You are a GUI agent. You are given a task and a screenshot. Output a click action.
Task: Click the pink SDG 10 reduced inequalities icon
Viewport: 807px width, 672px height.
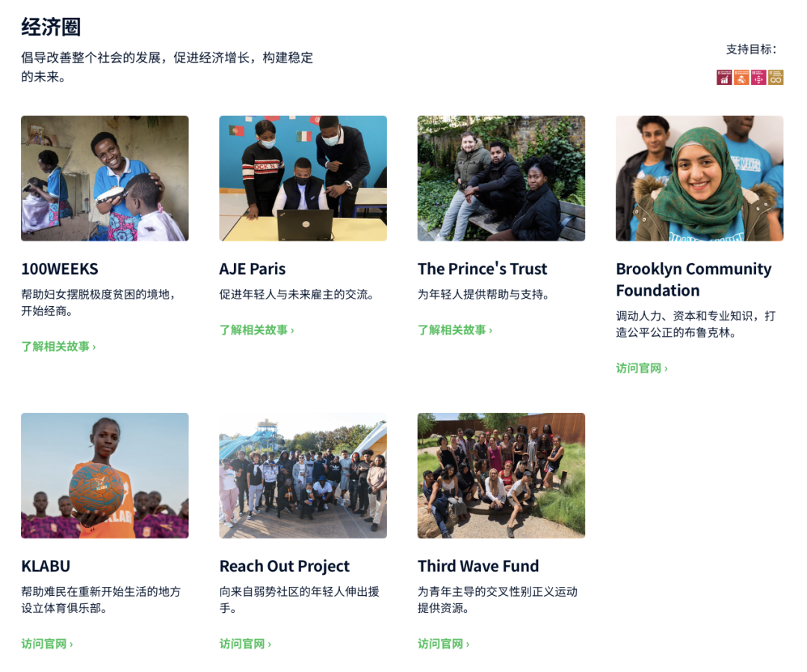click(758, 78)
